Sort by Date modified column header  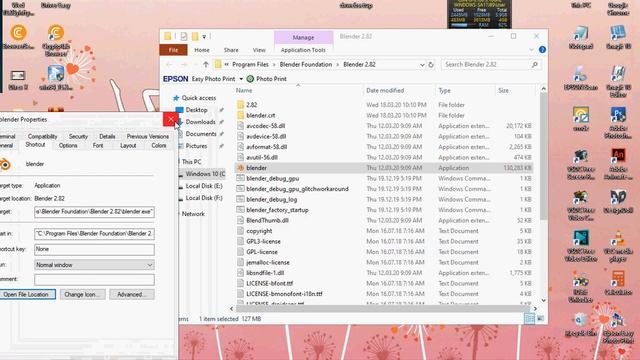[399, 90]
